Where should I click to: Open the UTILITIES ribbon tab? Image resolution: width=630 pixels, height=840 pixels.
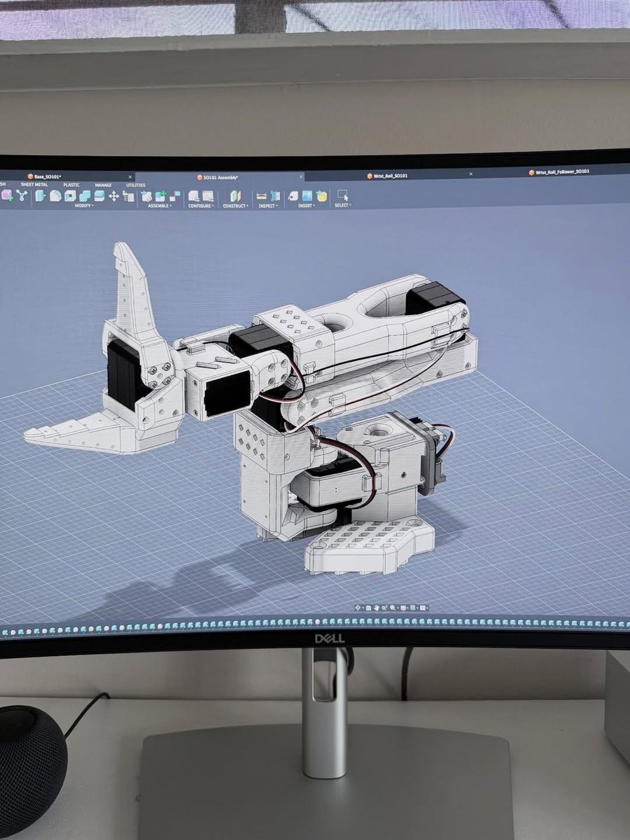[136, 185]
